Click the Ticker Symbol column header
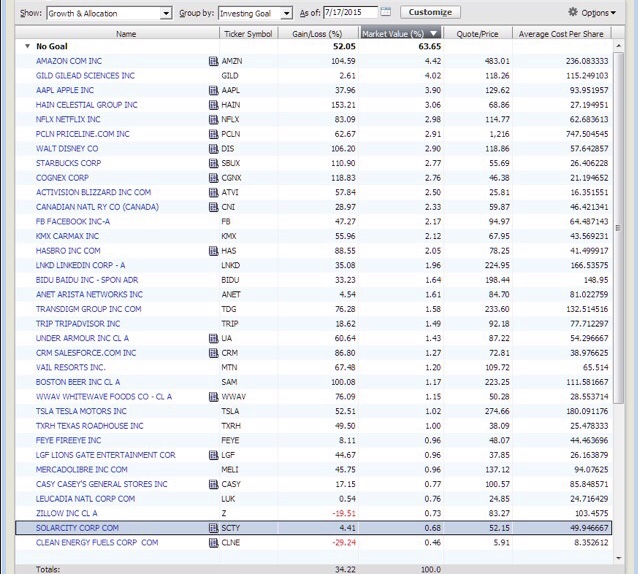This screenshot has height=574, width=638. (248, 34)
